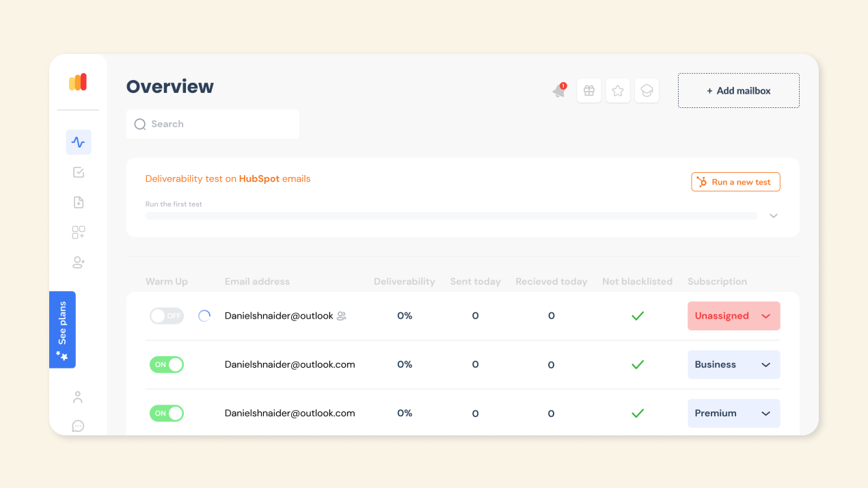
Task: Collapse the deliverability test panel chevron
Action: [773, 215]
